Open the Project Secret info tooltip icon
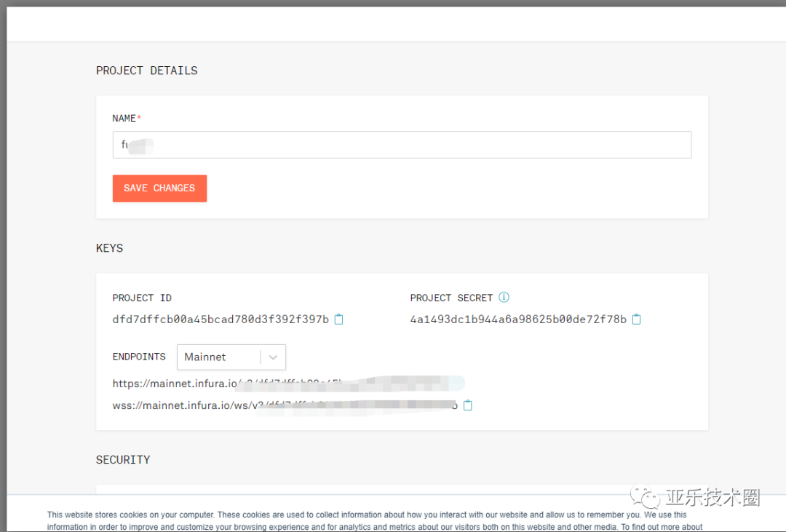786x532 pixels. coord(504,298)
